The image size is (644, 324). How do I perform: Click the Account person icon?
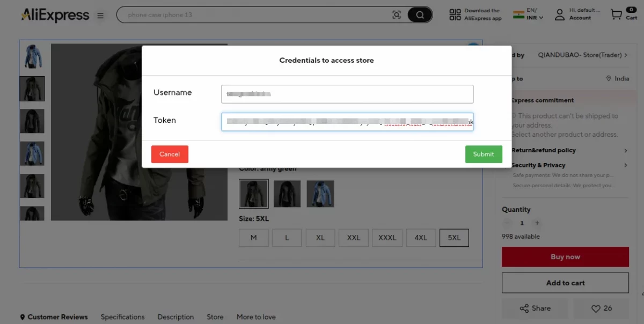[x=560, y=14]
